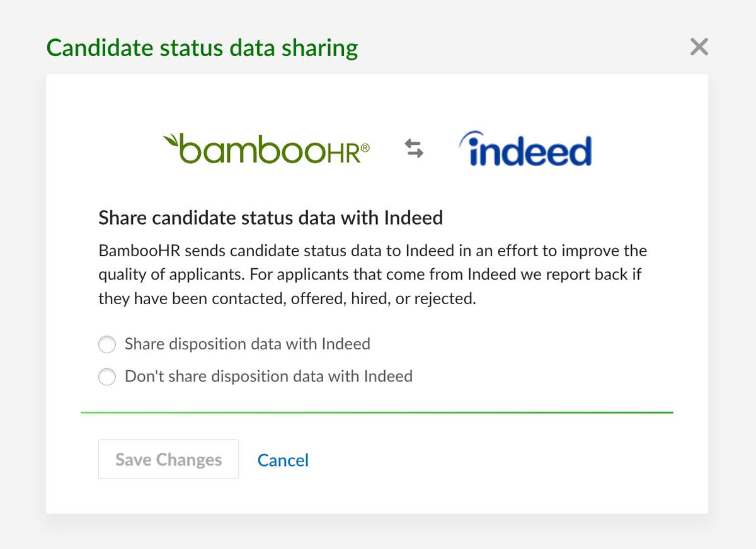Viewport: 756px width, 549px height.
Task: Click the green divider line above buttons
Action: tap(377, 412)
